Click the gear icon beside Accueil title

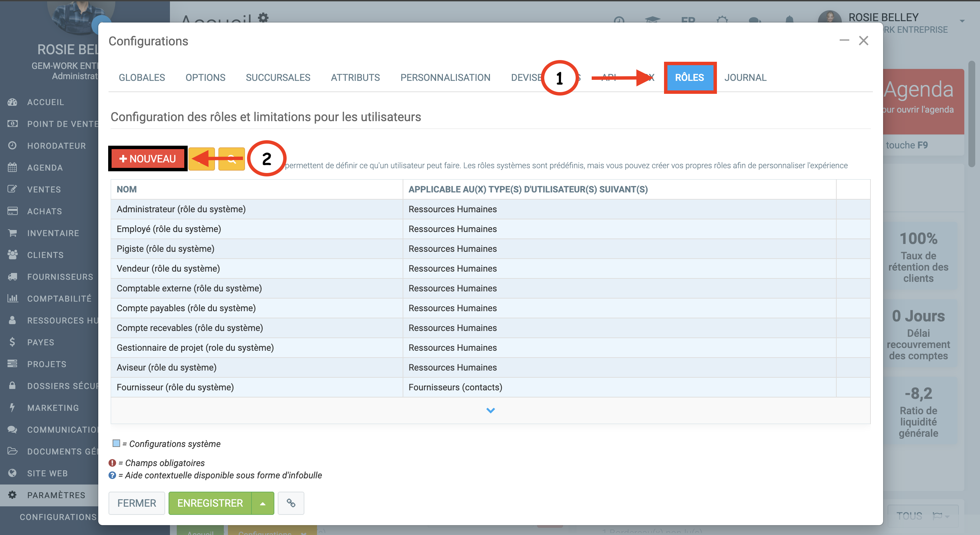click(263, 17)
